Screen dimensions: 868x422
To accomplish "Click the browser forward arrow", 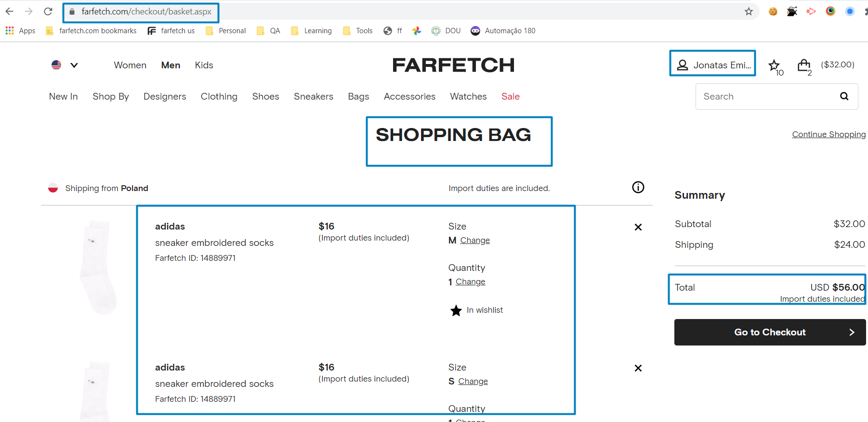I will [x=29, y=11].
